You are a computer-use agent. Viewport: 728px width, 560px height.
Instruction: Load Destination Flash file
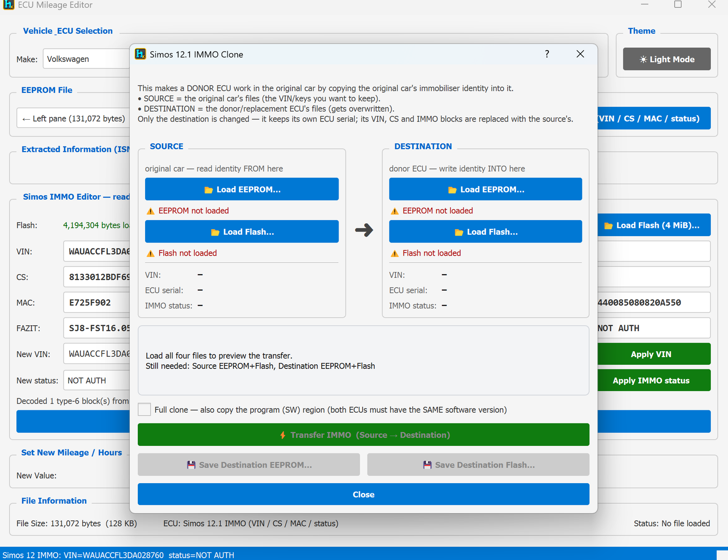click(485, 232)
